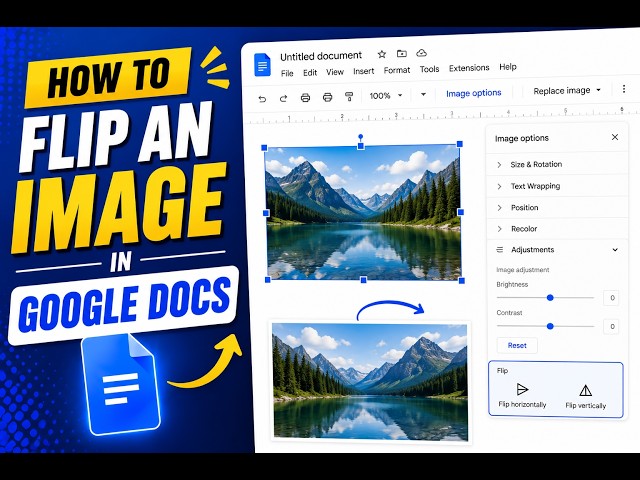The width and height of the screenshot is (640, 480).
Task: Click the move-to-folder icon beside the title
Action: point(402,53)
